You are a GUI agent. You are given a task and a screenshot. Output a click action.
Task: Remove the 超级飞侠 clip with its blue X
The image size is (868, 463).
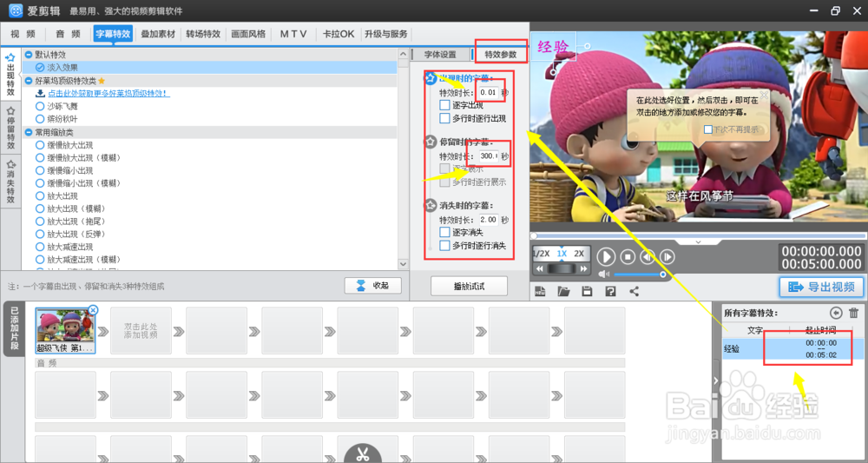coord(93,310)
